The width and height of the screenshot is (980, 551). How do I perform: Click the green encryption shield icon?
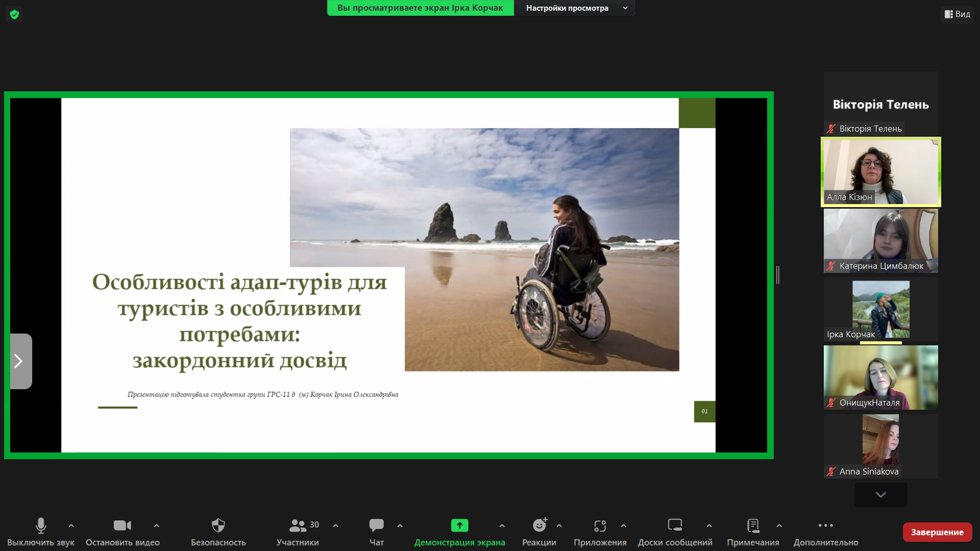(x=14, y=14)
